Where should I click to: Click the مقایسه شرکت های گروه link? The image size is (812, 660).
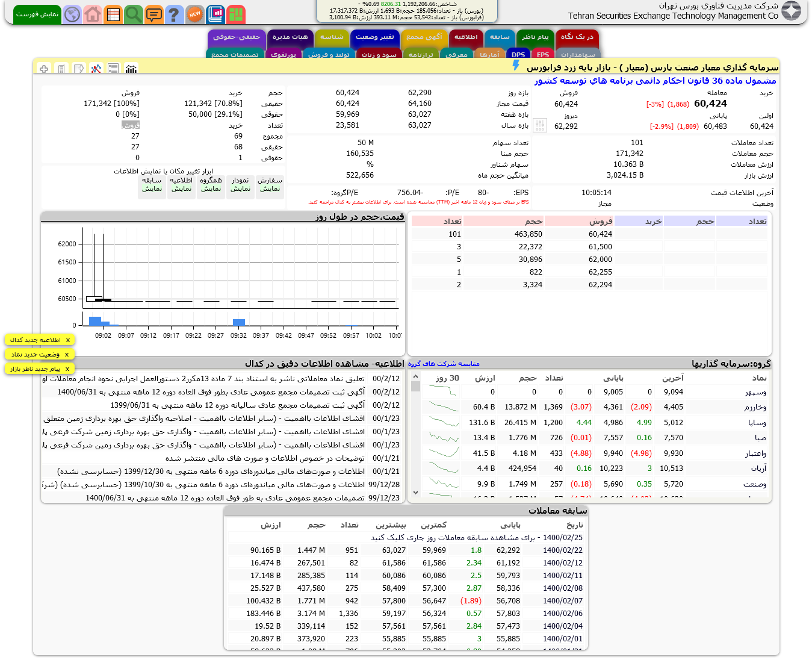444,364
